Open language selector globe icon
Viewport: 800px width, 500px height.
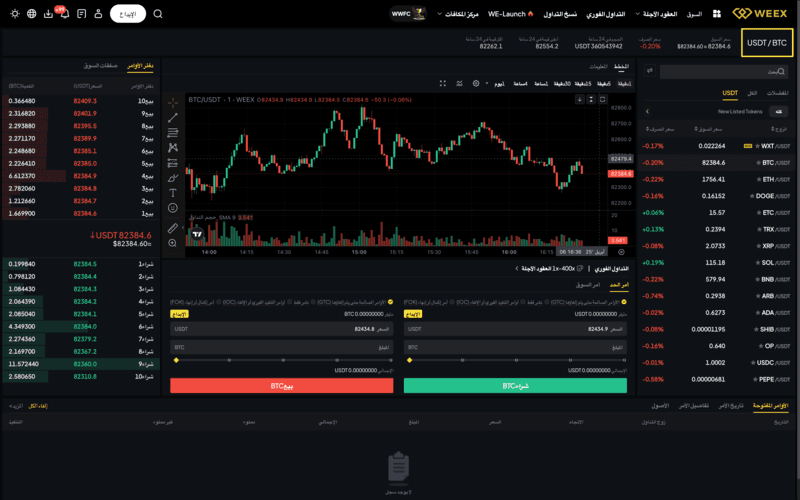pos(32,14)
